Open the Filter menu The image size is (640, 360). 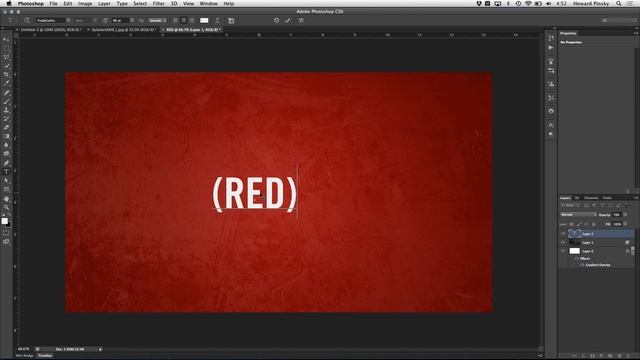(x=158, y=4)
